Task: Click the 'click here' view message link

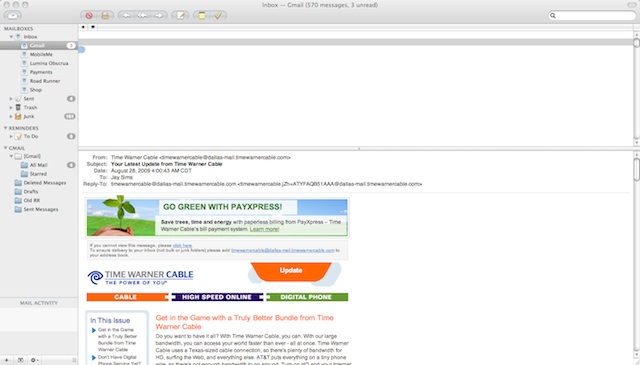Action: [x=182, y=245]
